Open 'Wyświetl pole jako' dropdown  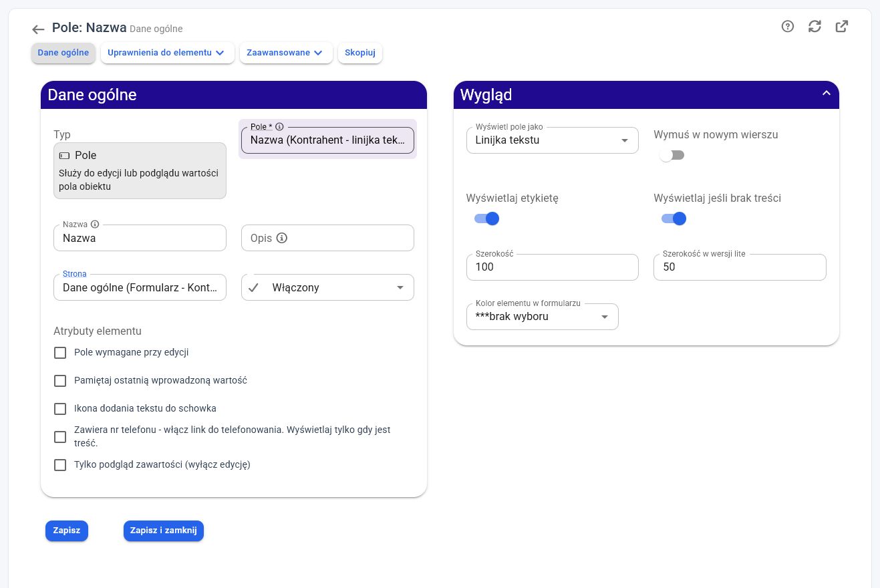[x=553, y=140]
